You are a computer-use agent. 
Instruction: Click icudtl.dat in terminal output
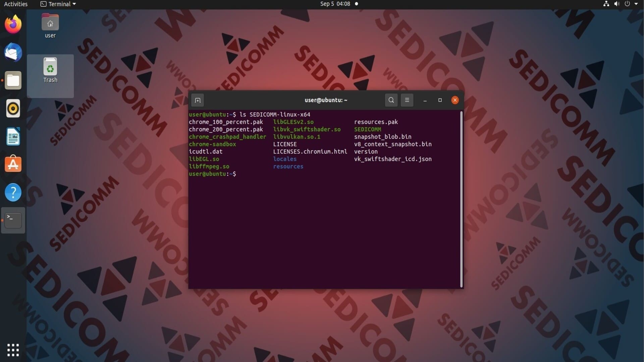click(x=206, y=152)
